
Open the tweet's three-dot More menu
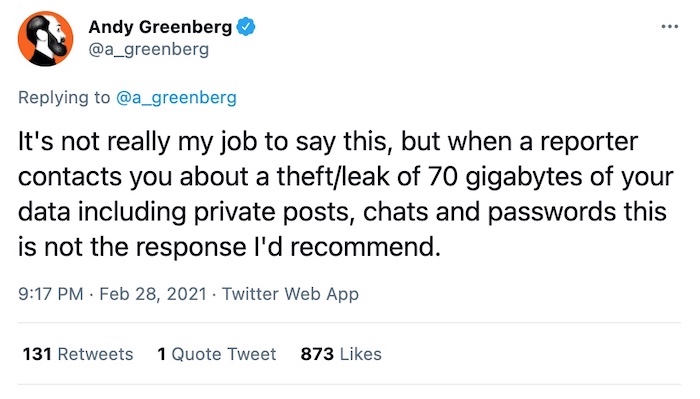670,27
